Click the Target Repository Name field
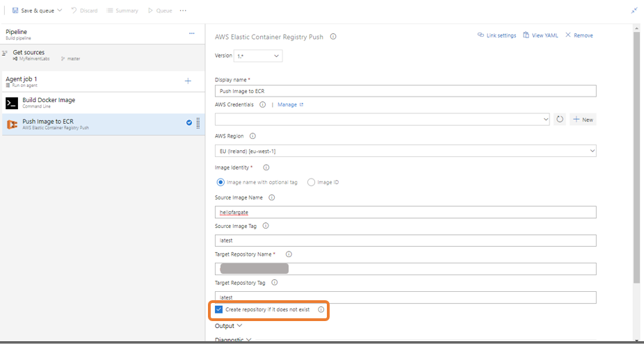Image resolution: width=644 pixels, height=344 pixels. click(x=405, y=269)
